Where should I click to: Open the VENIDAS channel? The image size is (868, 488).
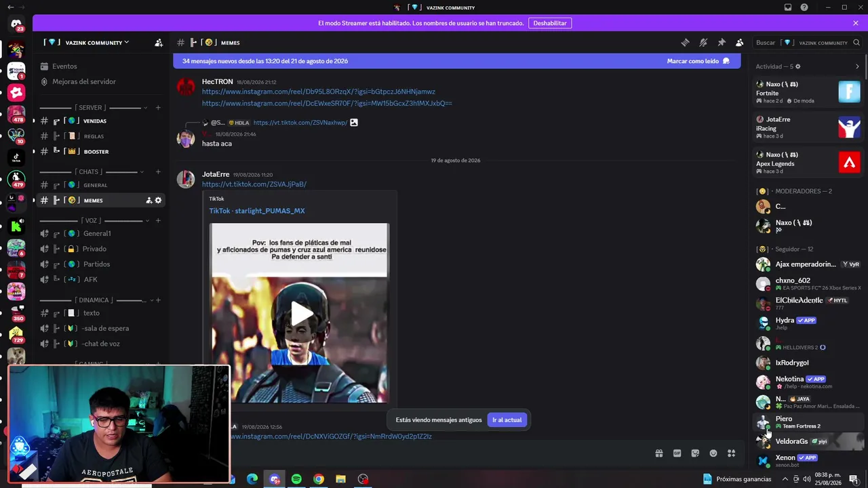coord(102,121)
